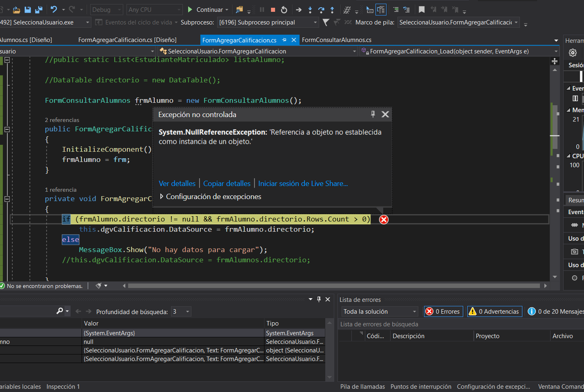Click Ver detalles link
584x392 pixels.
pos(177,184)
